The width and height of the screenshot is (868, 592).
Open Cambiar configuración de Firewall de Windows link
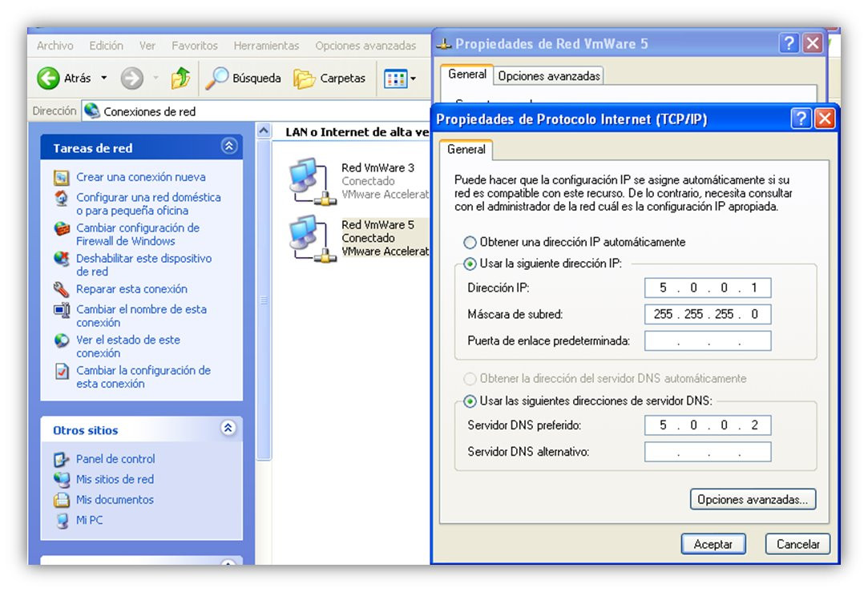138,235
